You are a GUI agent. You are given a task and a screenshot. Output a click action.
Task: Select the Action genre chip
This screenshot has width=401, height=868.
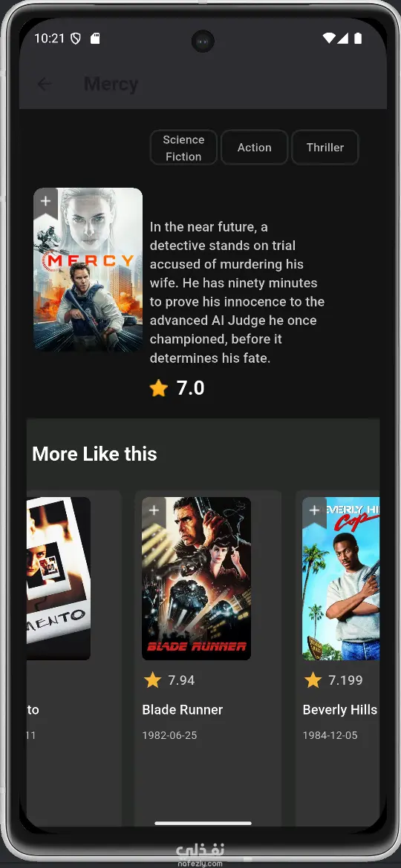tap(254, 148)
